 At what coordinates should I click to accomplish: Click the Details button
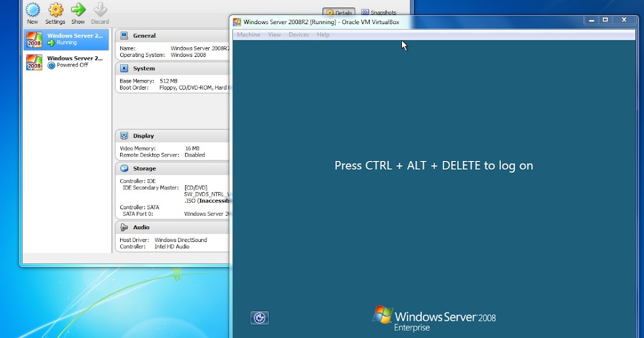pyautogui.click(x=339, y=12)
